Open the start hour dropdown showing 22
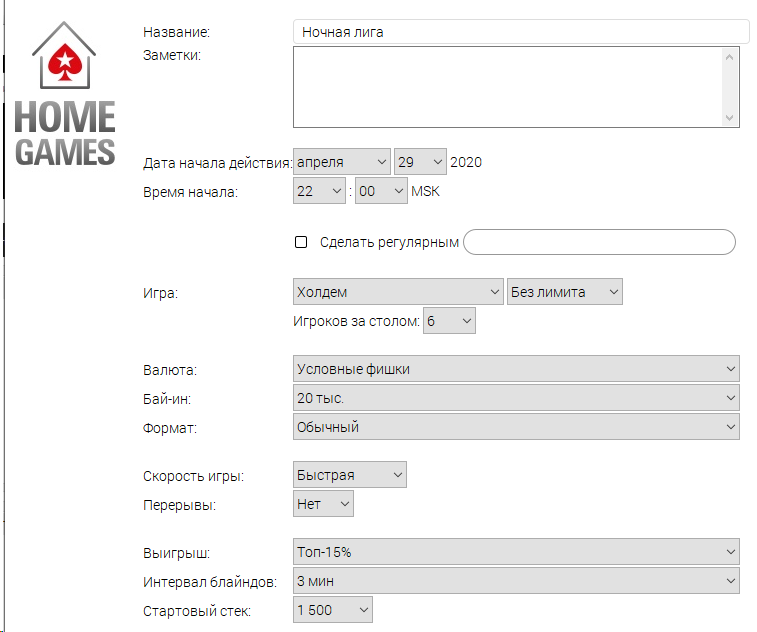This screenshot has height=632, width=757. coord(319,191)
